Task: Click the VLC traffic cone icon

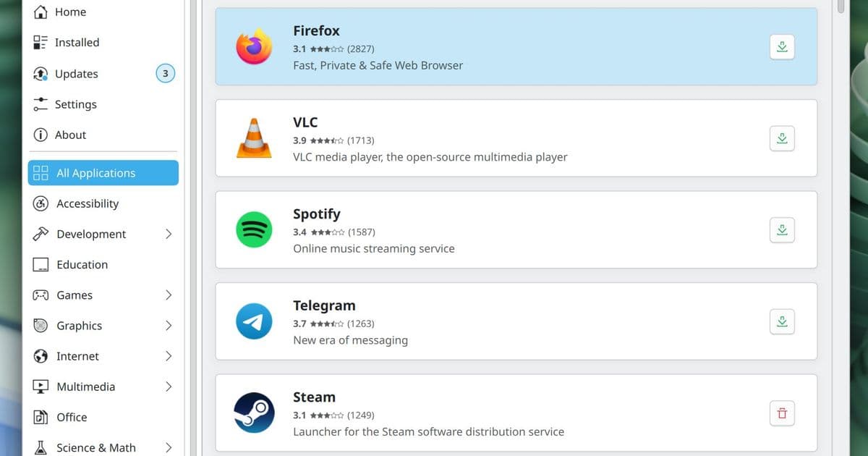Action: coord(254,138)
